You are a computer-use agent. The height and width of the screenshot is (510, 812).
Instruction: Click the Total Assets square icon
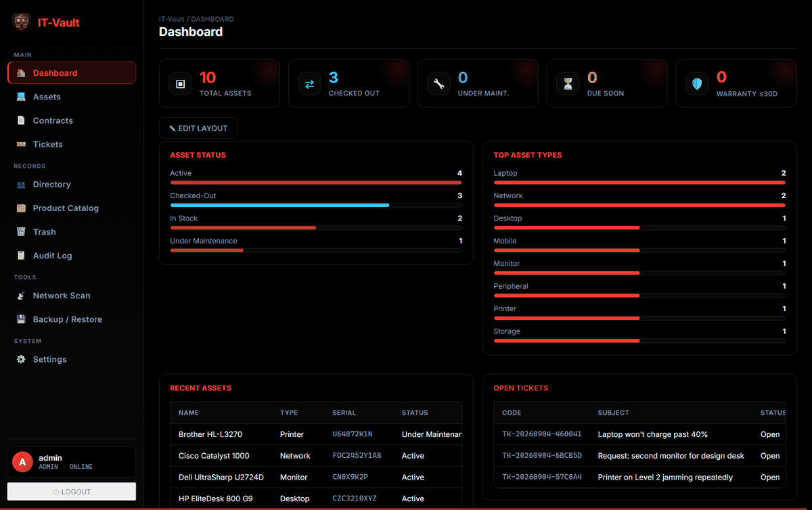[180, 84]
